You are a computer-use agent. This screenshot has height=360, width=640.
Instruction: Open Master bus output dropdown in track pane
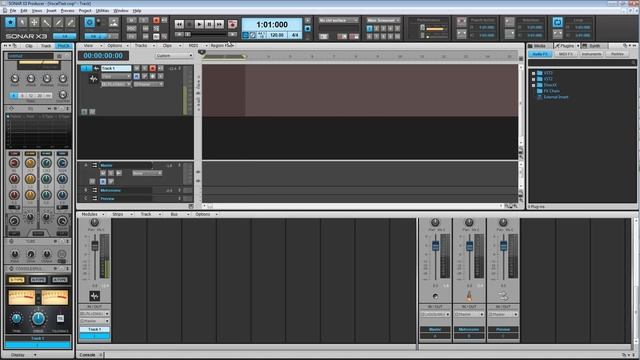[x=147, y=173]
